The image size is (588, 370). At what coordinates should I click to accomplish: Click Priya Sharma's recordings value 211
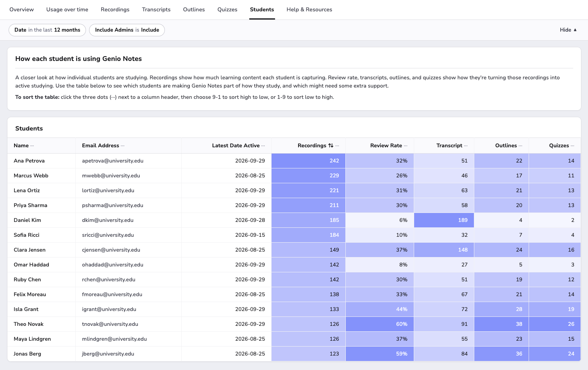click(334, 205)
